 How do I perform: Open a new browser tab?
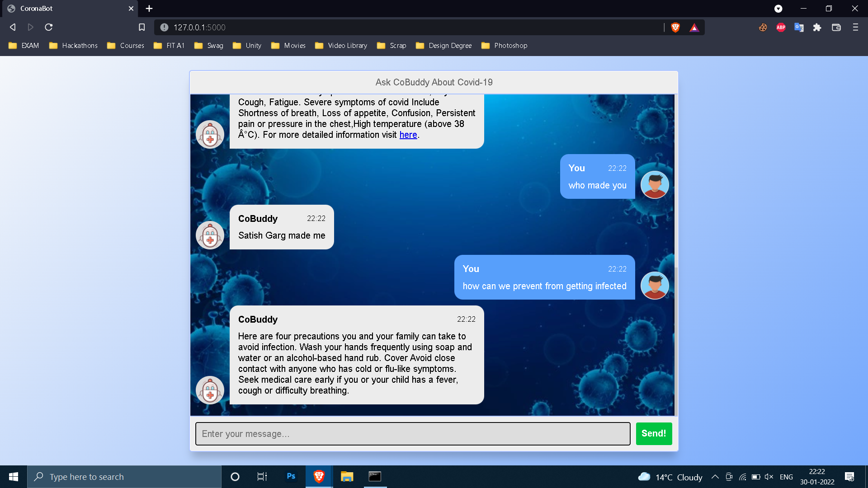[x=149, y=9]
